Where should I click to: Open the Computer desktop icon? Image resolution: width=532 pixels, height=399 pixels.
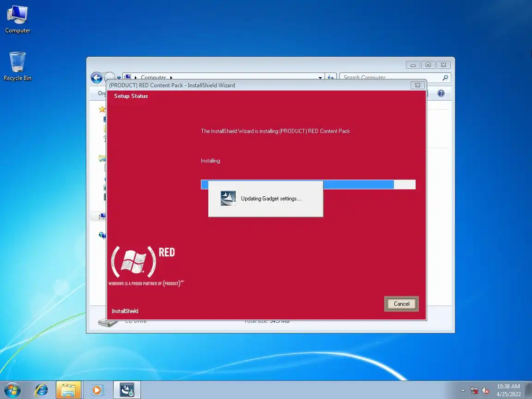pyautogui.click(x=17, y=19)
